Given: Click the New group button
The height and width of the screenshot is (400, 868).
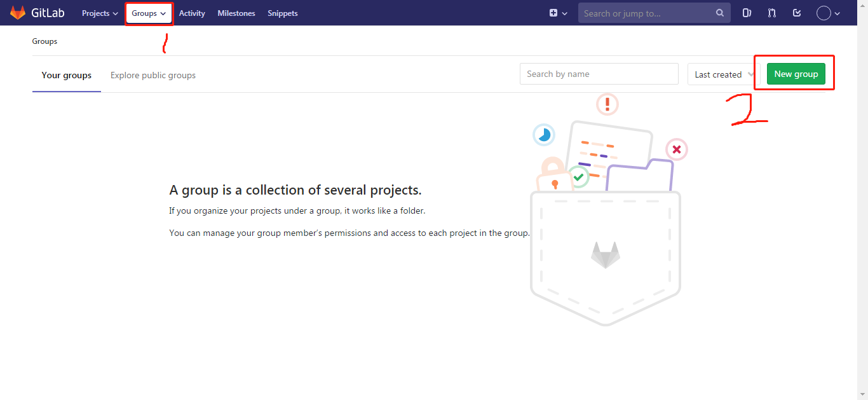Looking at the screenshot, I should (x=796, y=73).
